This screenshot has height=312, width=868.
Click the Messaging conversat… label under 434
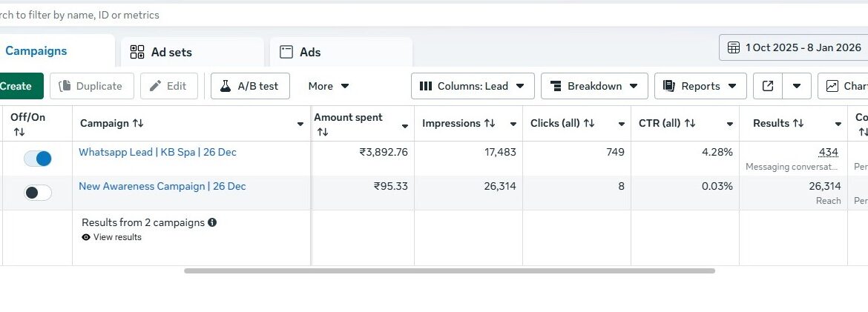792,167
